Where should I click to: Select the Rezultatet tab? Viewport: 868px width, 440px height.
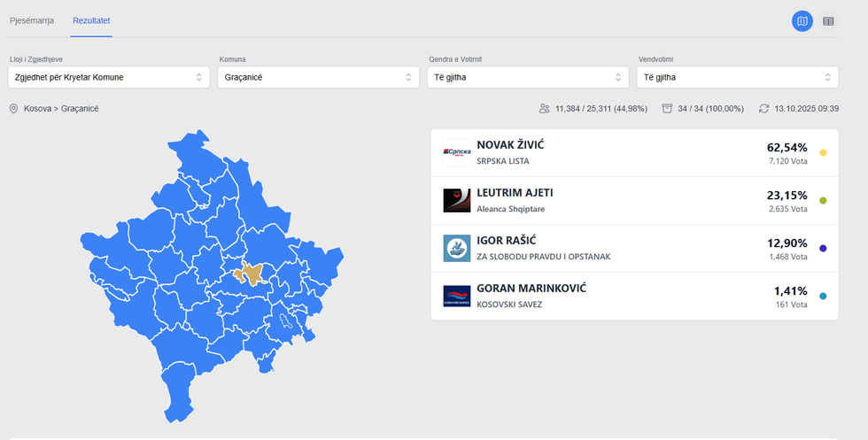tap(91, 19)
